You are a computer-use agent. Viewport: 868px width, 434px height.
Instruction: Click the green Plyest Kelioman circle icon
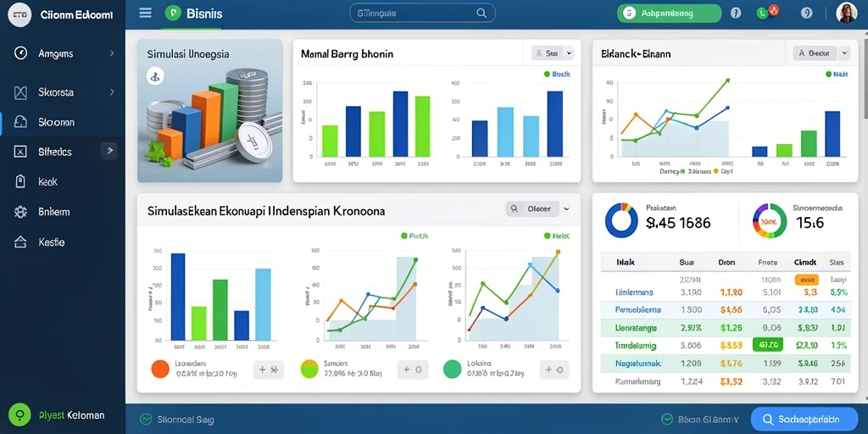coord(20,415)
